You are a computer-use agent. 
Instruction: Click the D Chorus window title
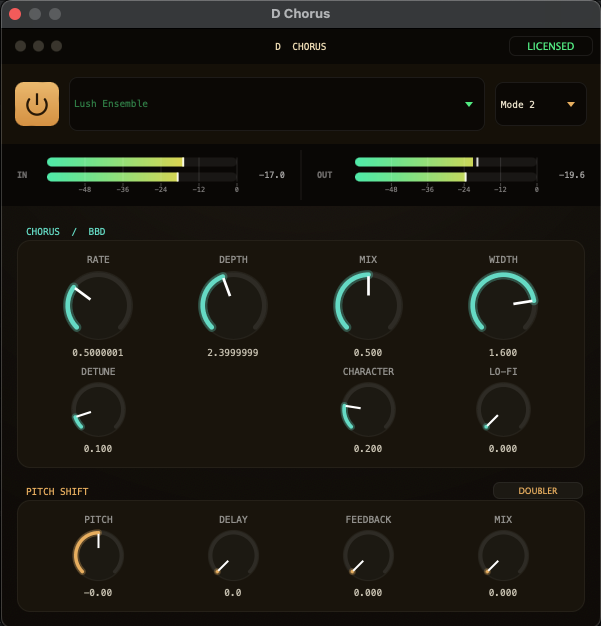point(300,14)
